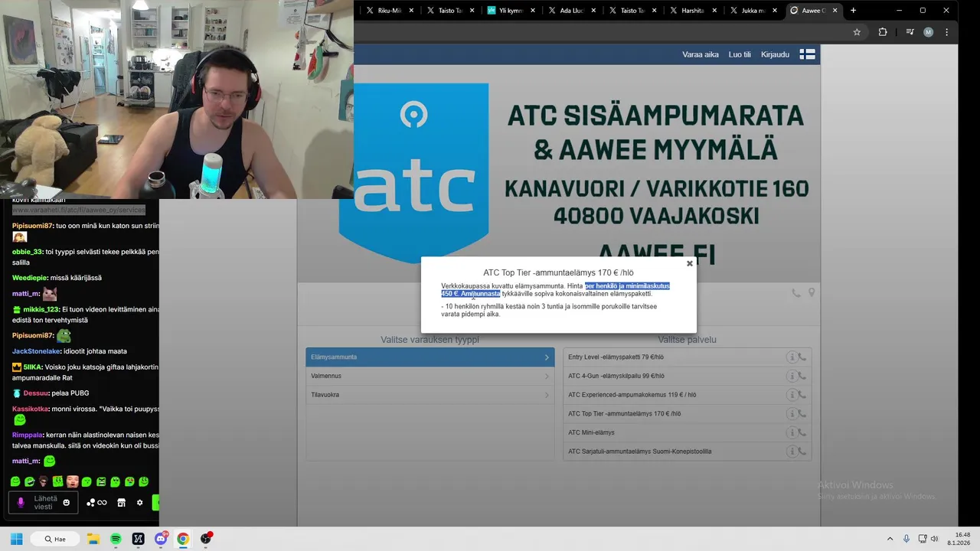
Task: Open info for ATC Top Tier -ammuntaelämys
Action: 792,414
